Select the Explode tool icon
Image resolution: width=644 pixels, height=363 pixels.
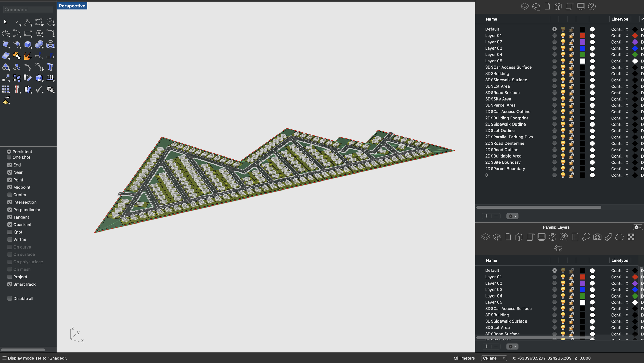[x=27, y=56]
